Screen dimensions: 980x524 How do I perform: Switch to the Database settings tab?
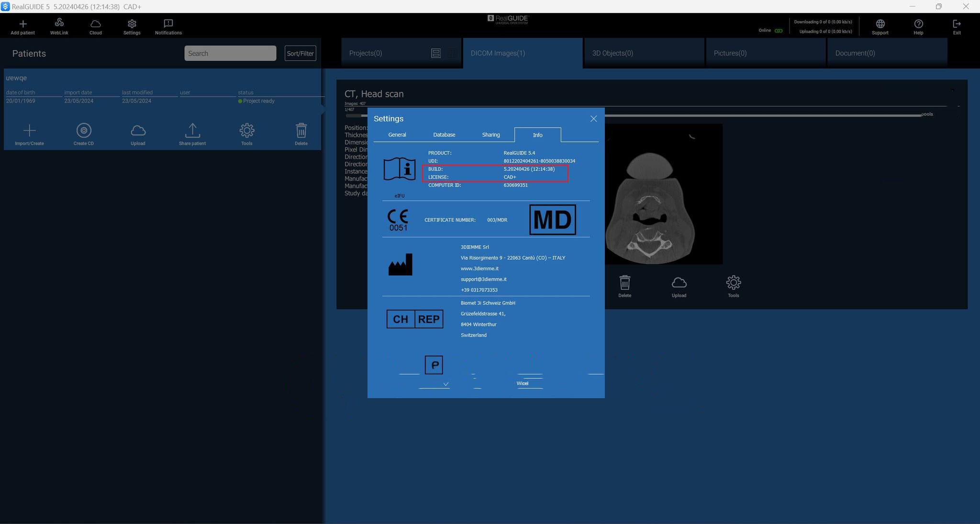point(444,135)
